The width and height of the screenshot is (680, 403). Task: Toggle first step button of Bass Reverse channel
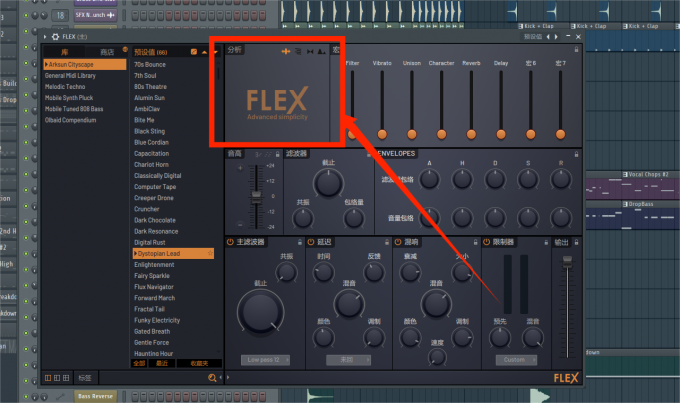click(135, 396)
